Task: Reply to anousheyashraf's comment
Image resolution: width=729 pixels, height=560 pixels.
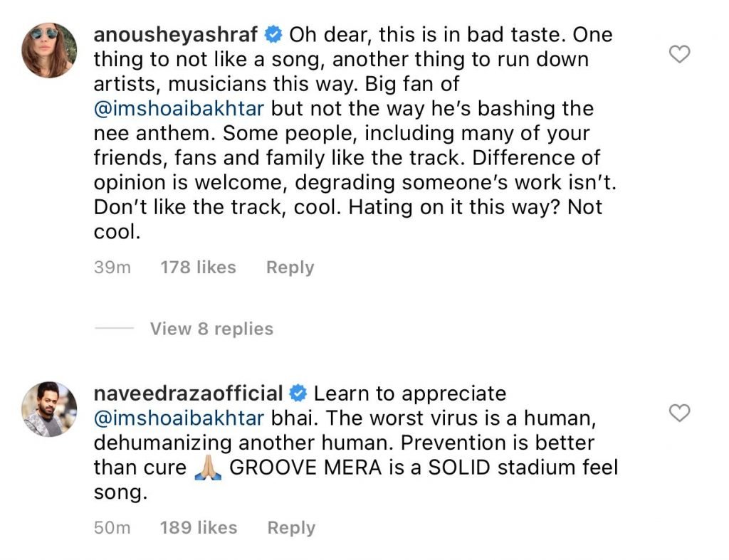Action: (x=290, y=268)
